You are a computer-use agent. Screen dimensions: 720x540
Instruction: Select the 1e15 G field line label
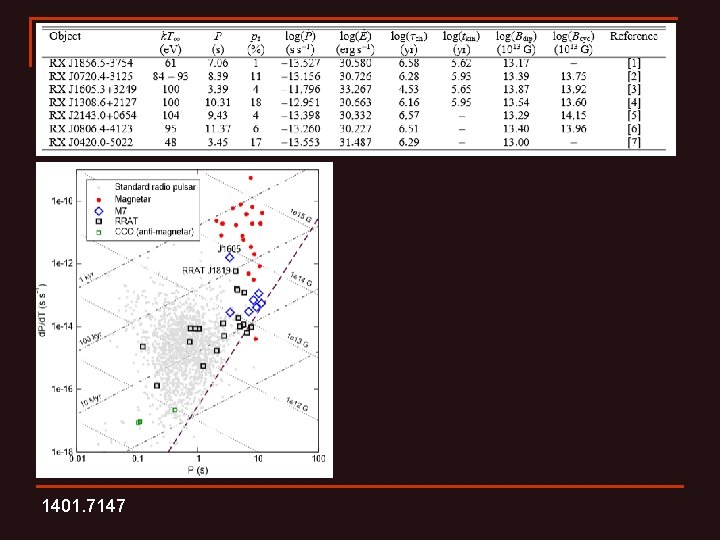301,216
